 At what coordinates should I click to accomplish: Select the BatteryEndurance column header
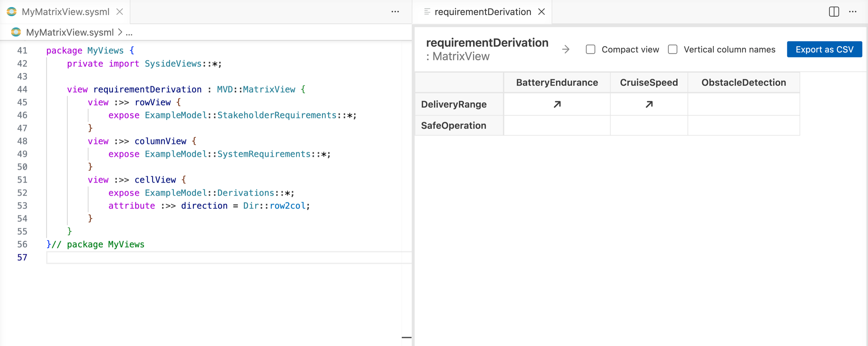click(557, 83)
